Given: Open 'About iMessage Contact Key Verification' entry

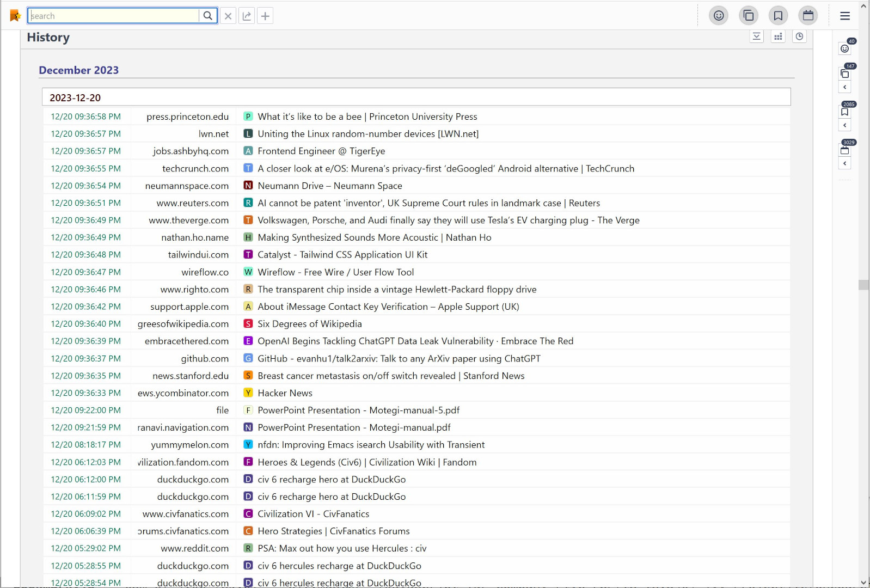Looking at the screenshot, I should click(388, 307).
